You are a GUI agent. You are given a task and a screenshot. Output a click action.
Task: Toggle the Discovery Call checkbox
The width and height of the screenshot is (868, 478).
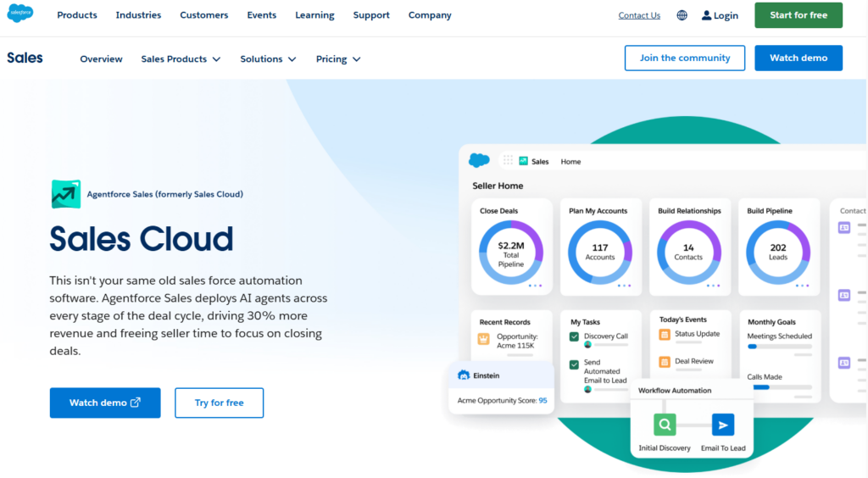pyautogui.click(x=574, y=336)
